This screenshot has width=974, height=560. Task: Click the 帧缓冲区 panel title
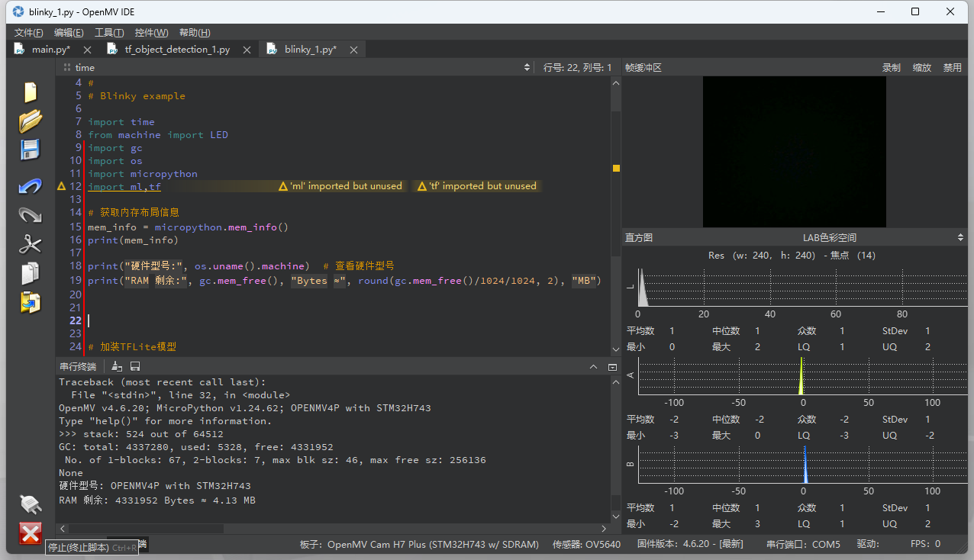643,68
